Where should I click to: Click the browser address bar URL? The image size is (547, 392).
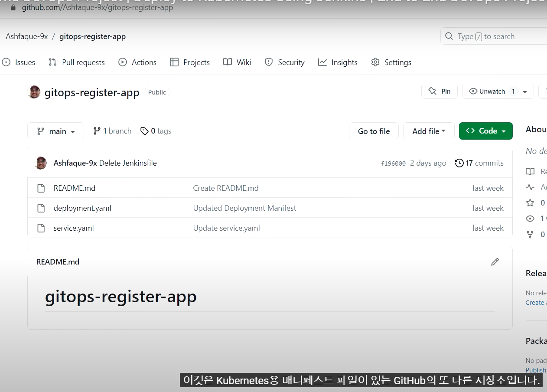(98, 7)
